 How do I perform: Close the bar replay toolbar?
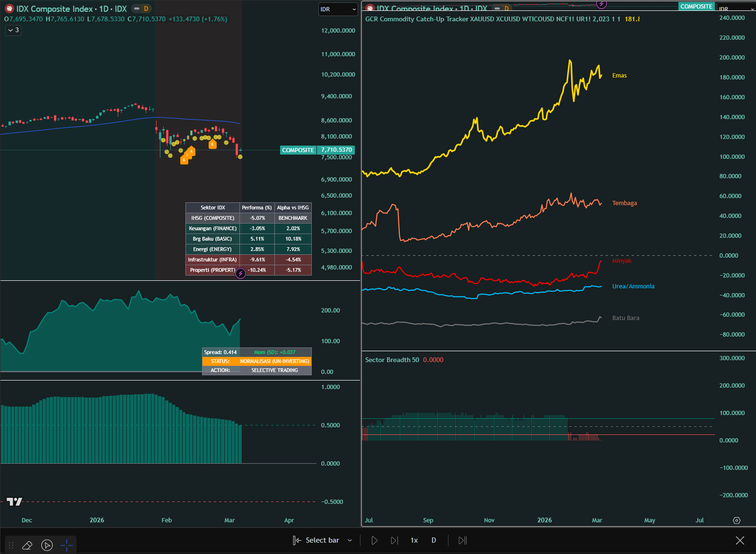tap(740, 540)
